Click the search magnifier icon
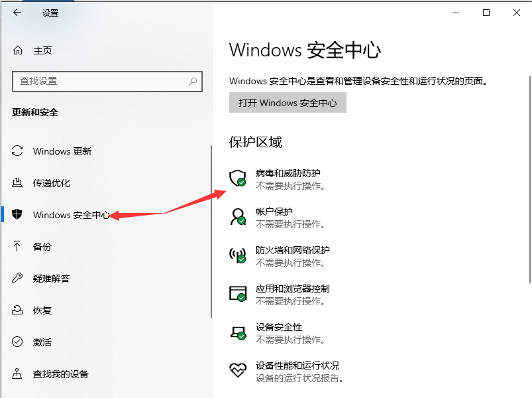532x398 pixels. pos(193,82)
